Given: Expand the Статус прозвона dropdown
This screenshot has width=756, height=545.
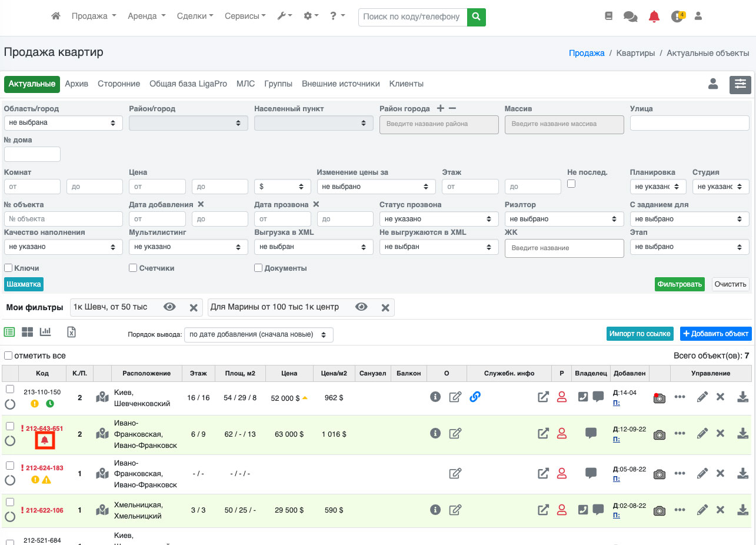Looking at the screenshot, I should click(x=439, y=219).
